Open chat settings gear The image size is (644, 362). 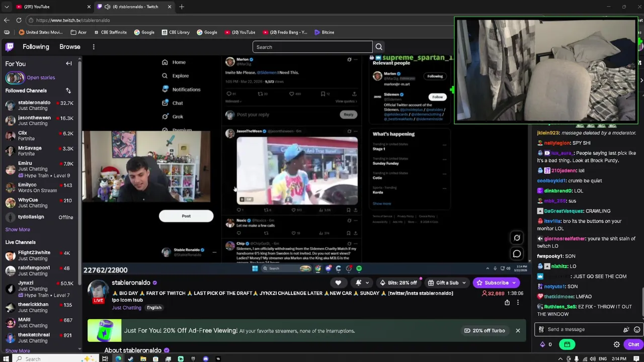[x=617, y=344]
